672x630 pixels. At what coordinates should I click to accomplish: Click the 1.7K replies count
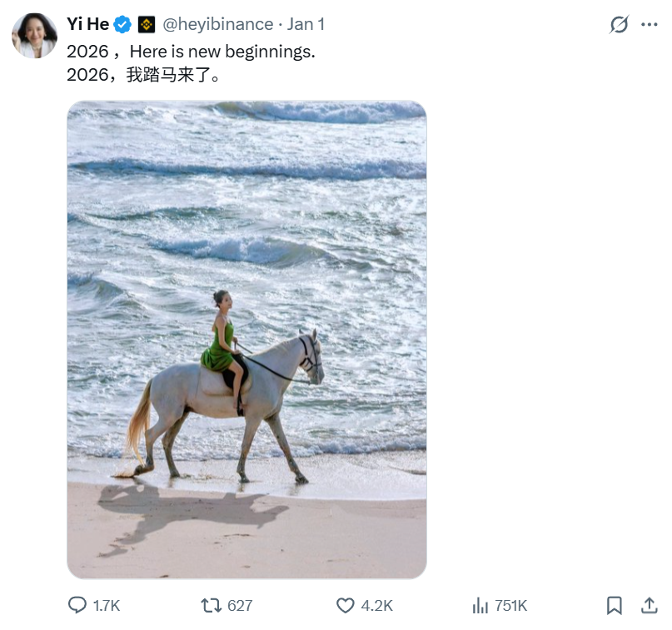coord(107,606)
